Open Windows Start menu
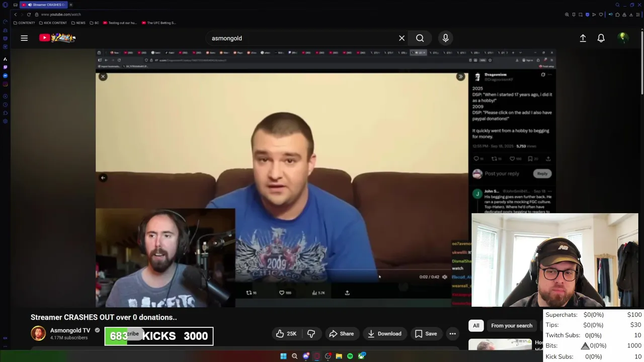 [x=283, y=356]
